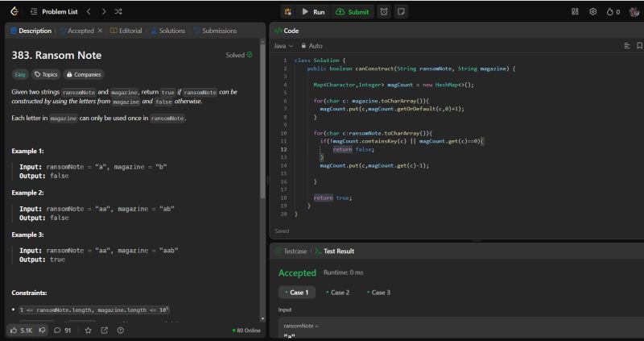Open the layout grid icon

coord(575,11)
